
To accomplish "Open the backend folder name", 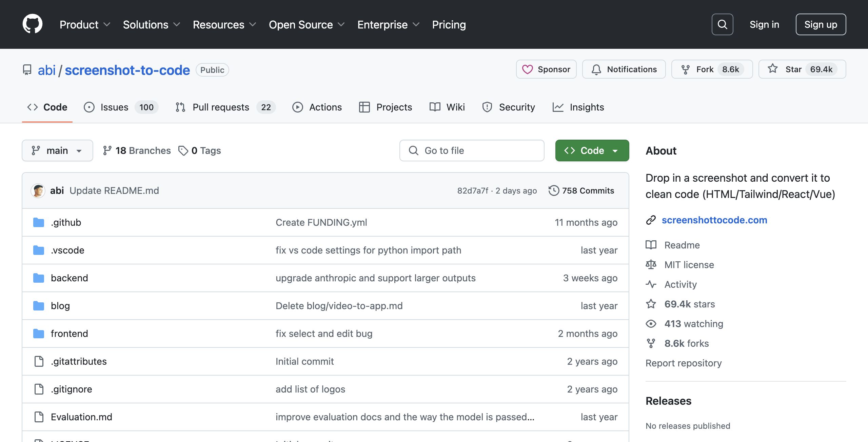I will coord(70,278).
